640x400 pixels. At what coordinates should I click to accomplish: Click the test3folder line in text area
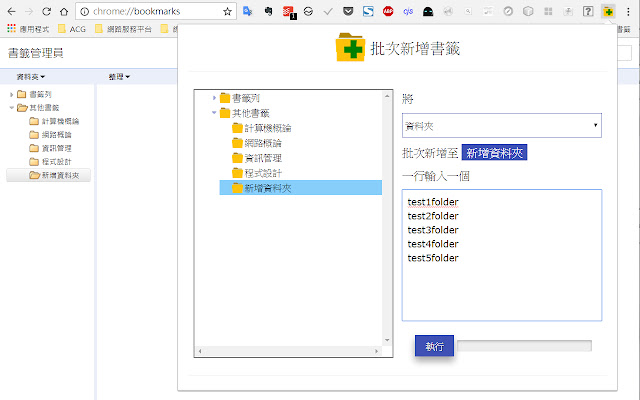[x=433, y=230]
